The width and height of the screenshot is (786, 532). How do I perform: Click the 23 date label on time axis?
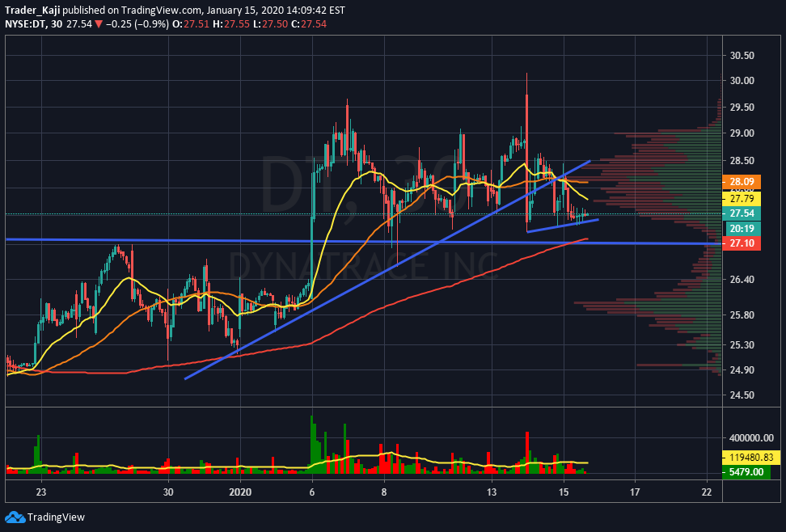coord(41,492)
